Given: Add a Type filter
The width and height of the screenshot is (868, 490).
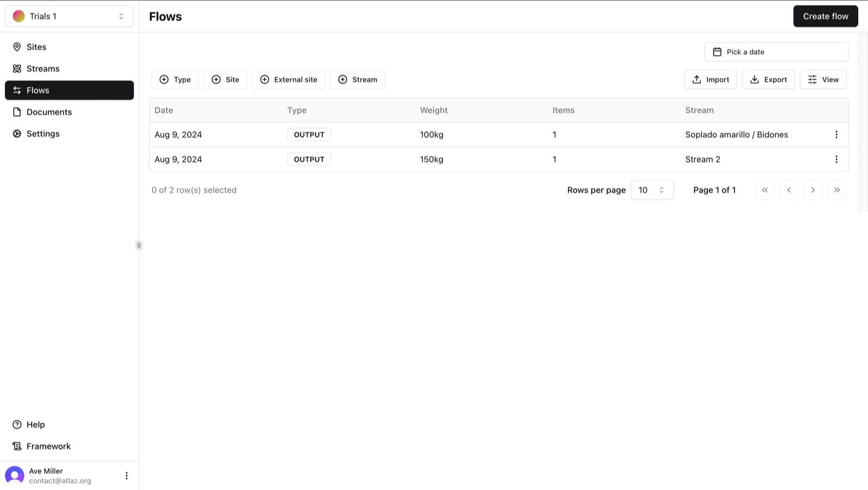Looking at the screenshot, I should tap(175, 80).
